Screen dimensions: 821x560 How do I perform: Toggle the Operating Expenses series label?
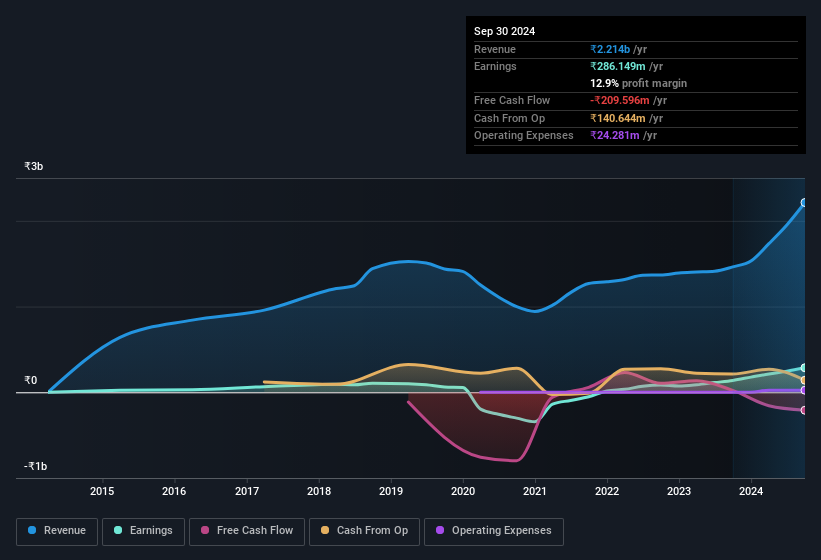501,530
